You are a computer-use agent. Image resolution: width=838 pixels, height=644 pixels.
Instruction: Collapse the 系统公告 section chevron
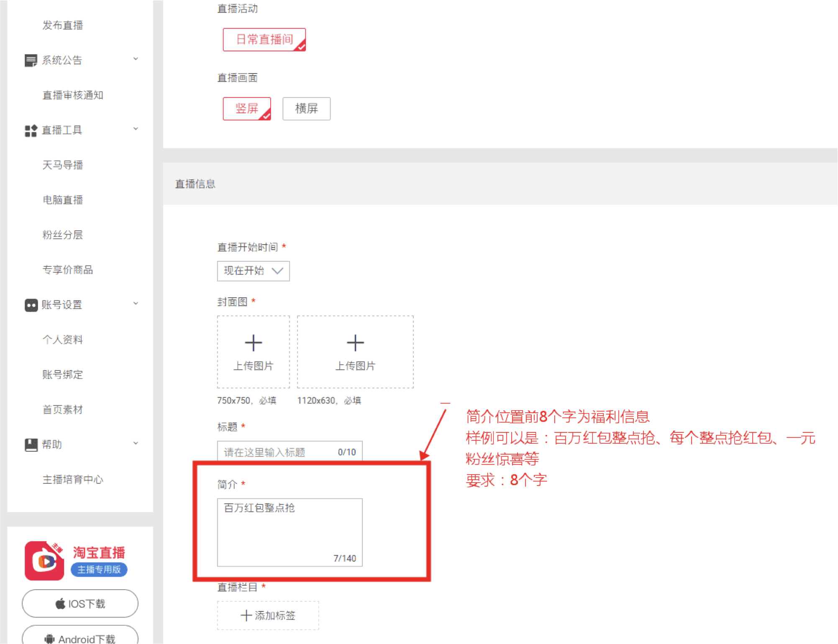click(136, 59)
